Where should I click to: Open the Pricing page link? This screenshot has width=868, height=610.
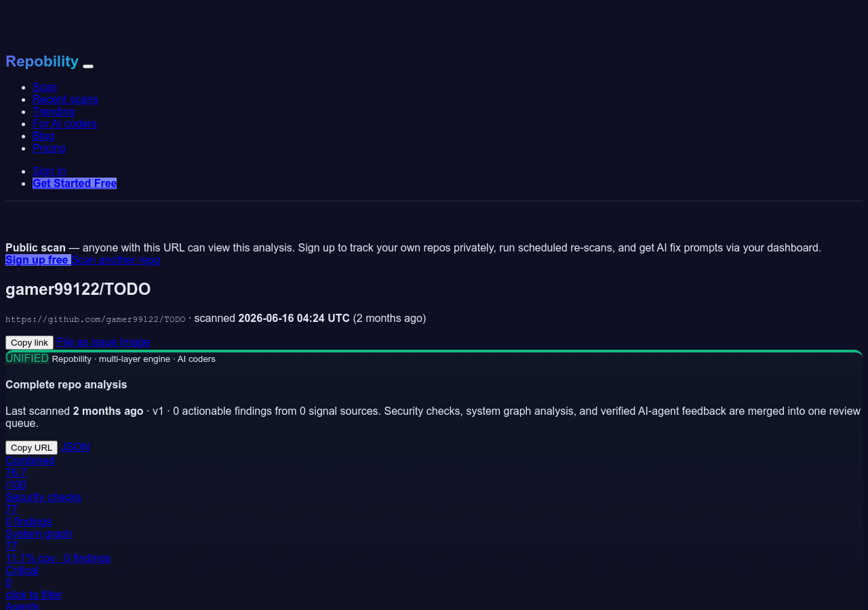[49, 148]
